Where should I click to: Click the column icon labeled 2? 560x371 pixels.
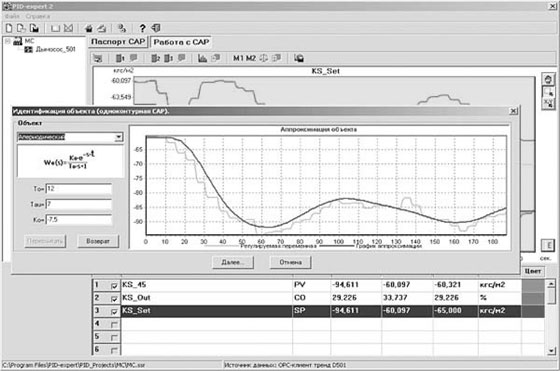point(155,58)
